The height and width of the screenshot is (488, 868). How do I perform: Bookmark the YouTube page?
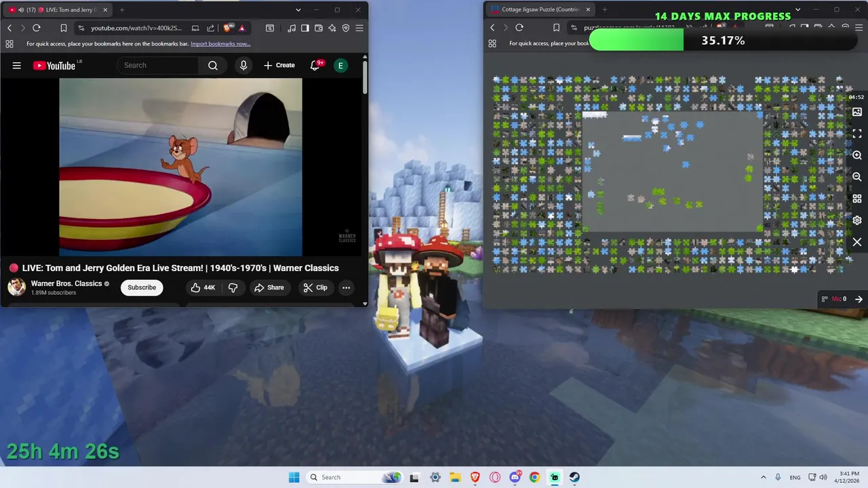coord(63,28)
